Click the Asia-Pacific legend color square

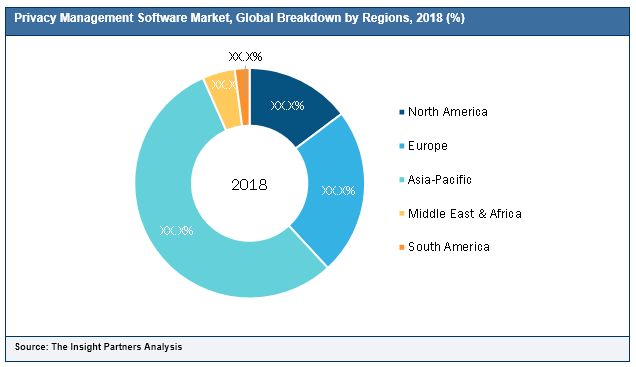pos(402,180)
